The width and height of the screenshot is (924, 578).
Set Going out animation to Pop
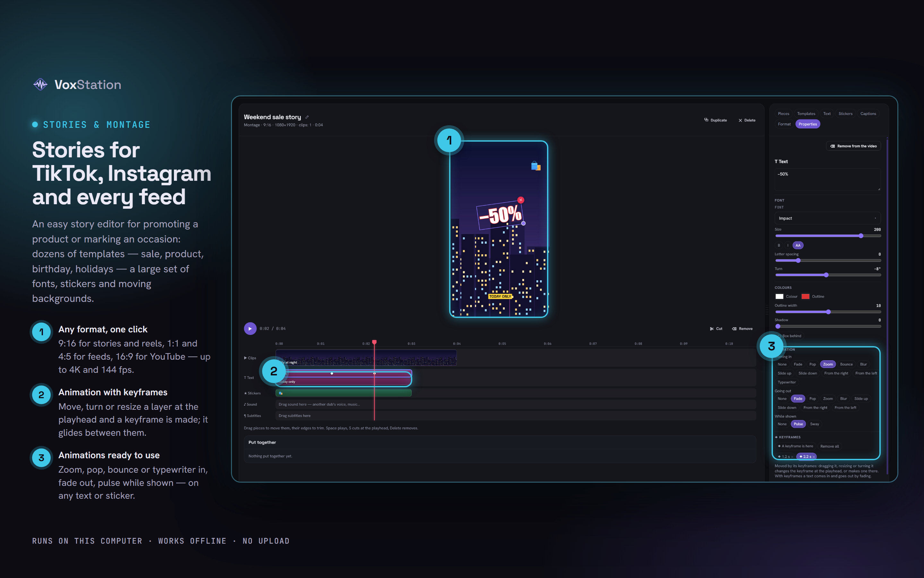click(x=812, y=399)
